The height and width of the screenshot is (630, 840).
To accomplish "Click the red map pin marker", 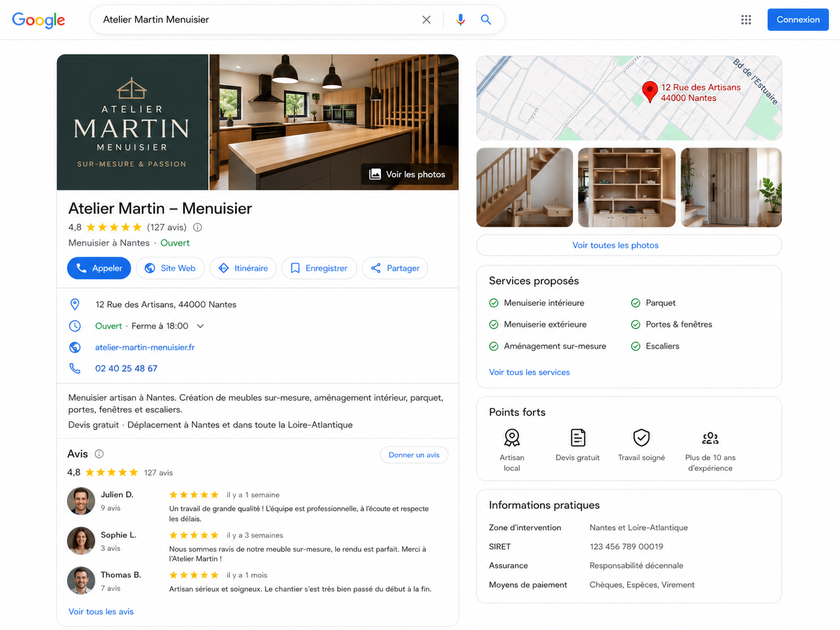I will [650, 92].
